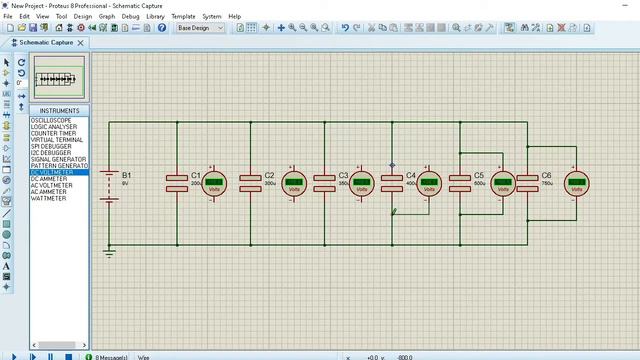Select DC VOLTMETER in the instruments list
This screenshot has width=640, height=360.
59,172
